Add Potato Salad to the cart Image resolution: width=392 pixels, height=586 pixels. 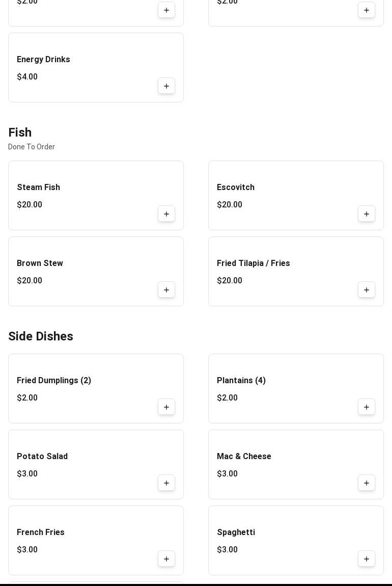point(166,483)
